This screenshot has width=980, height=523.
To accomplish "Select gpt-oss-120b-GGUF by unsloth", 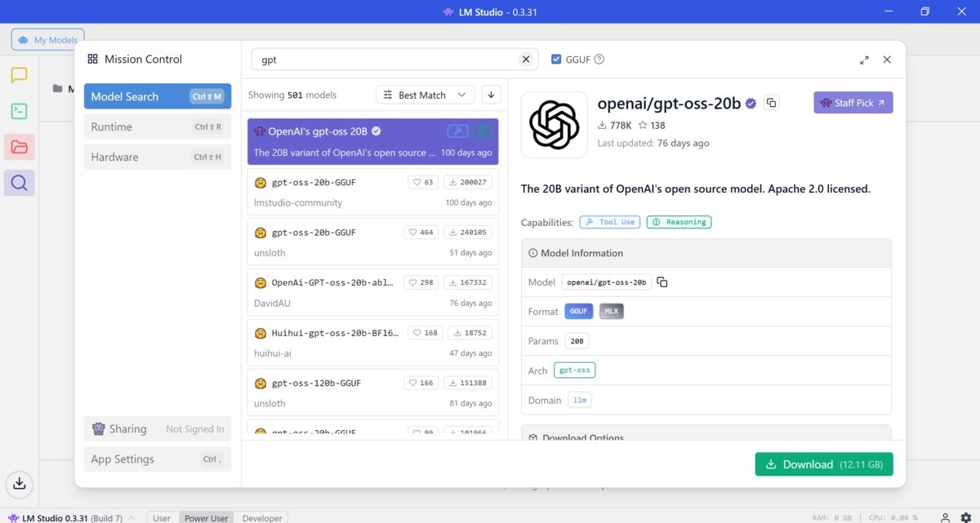I will point(372,393).
